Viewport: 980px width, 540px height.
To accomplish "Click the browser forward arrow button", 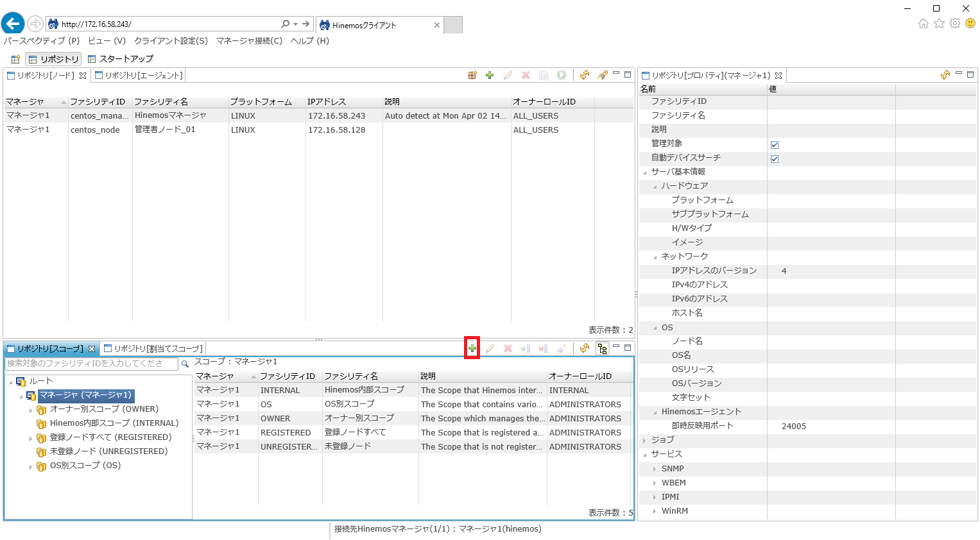I will [35, 24].
